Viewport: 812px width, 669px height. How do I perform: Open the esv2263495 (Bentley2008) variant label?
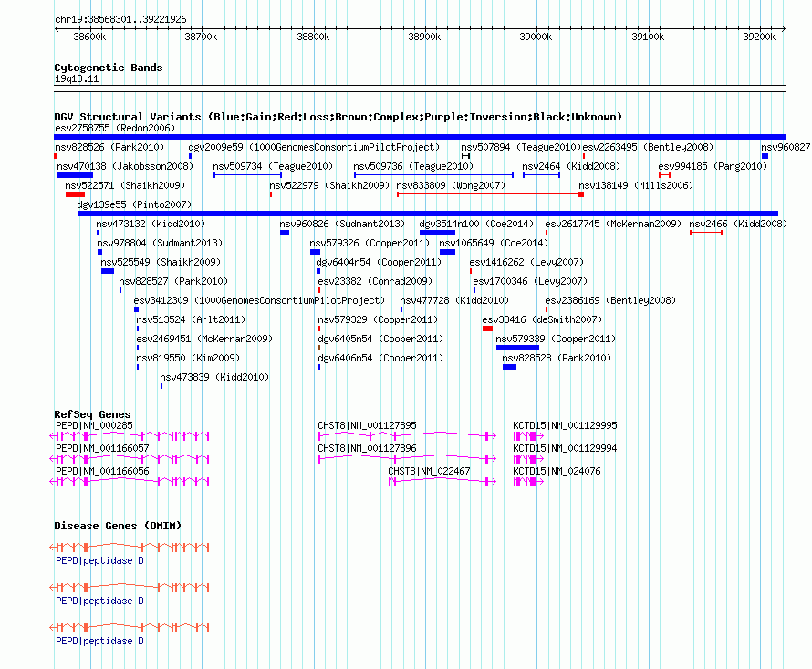tap(648, 147)
